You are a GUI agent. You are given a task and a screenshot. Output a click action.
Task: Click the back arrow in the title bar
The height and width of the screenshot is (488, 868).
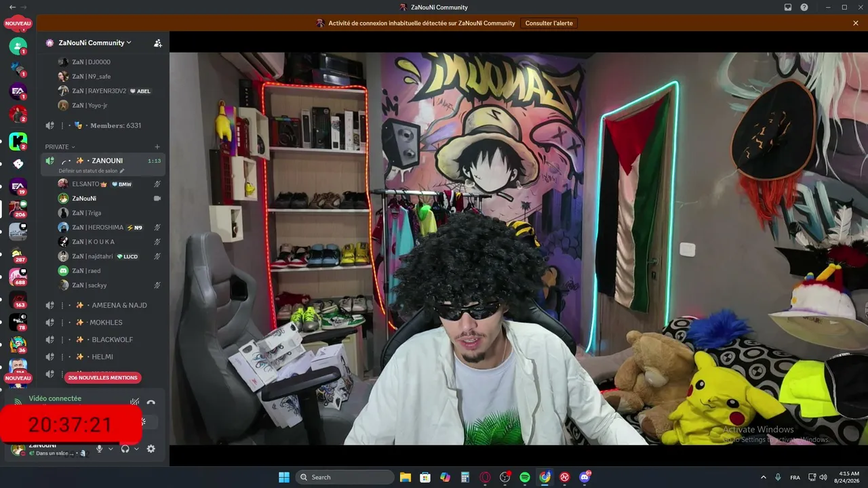pyautogui.click(x=12, y=7)
